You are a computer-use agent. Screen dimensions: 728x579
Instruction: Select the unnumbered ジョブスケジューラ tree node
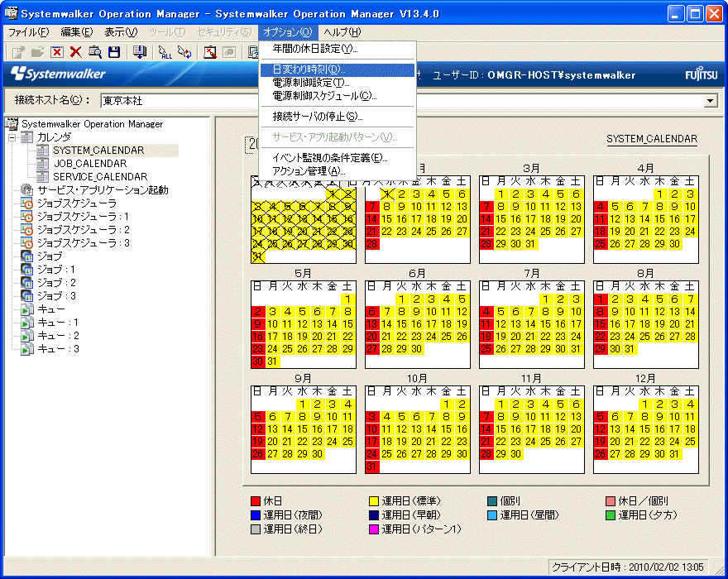click(x=77, y=203)
